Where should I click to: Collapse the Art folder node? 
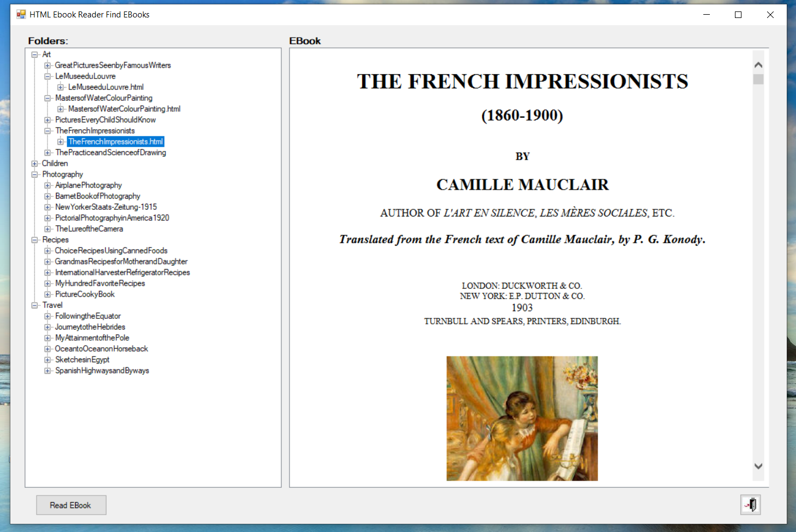34,55
